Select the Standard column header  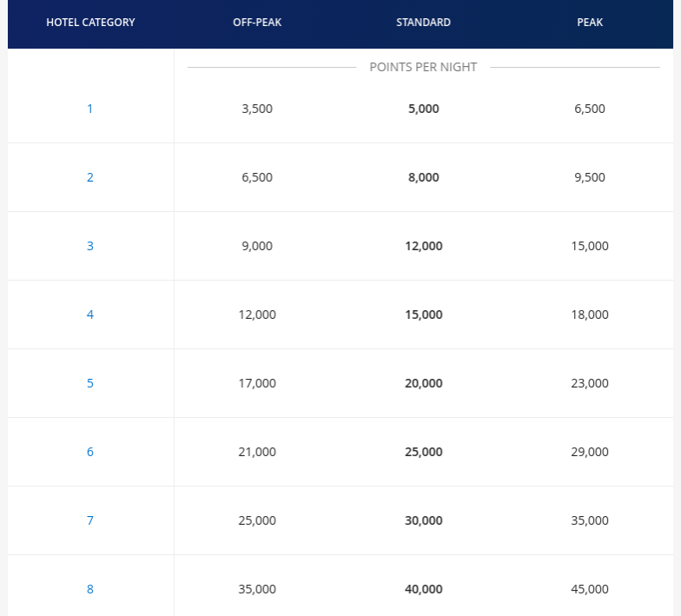pos(423,23)
